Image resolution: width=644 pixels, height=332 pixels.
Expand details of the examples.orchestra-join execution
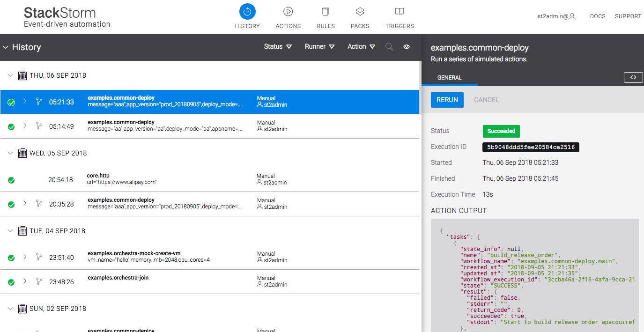25,282
